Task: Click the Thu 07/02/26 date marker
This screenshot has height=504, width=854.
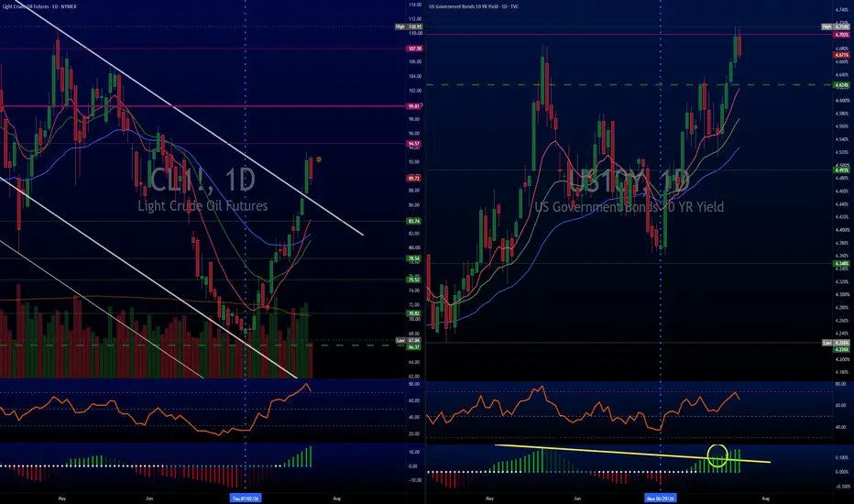Action: 246,498
